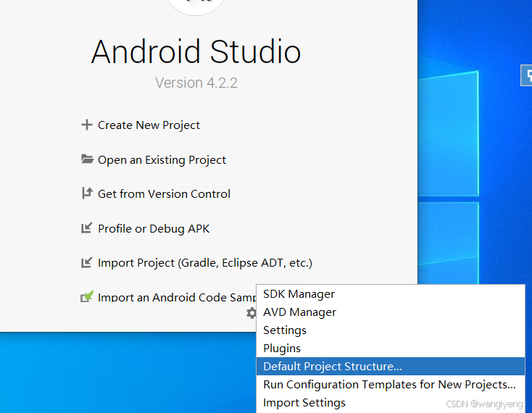Screen dimensions: 532x413
Task: Select Settings in the configure menu
Action: (x=391, y=330)
